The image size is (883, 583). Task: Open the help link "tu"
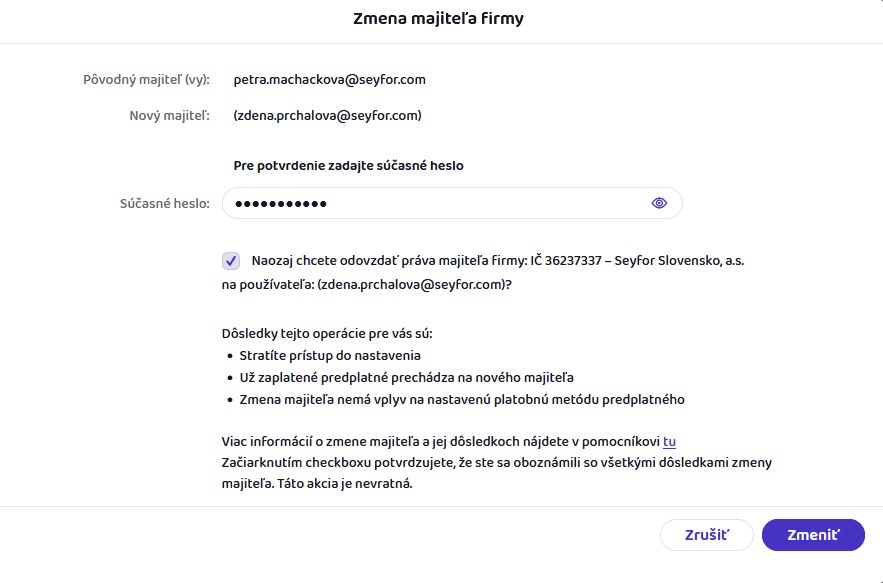pos(669,441)
